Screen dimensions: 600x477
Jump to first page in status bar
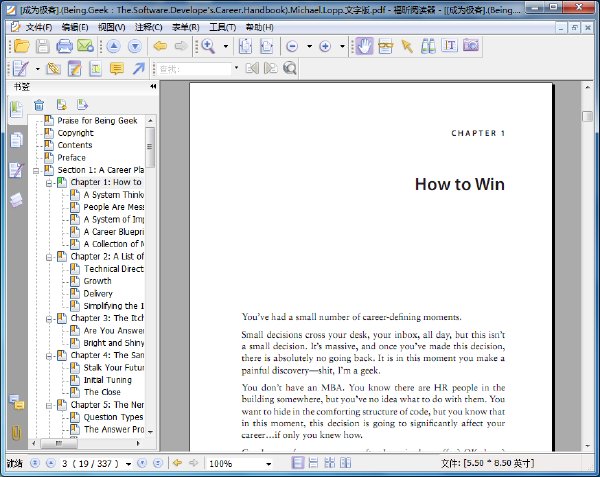point(35,463)
